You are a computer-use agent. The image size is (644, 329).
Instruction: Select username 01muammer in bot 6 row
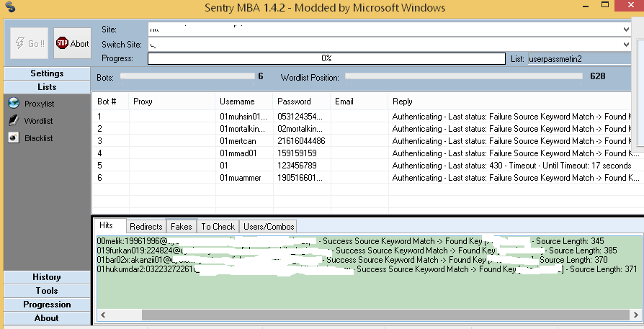click(241, 178)
